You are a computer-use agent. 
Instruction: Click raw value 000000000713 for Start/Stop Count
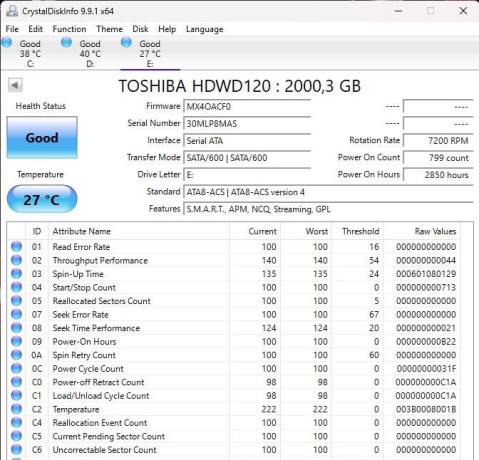(x=426, y=287)
